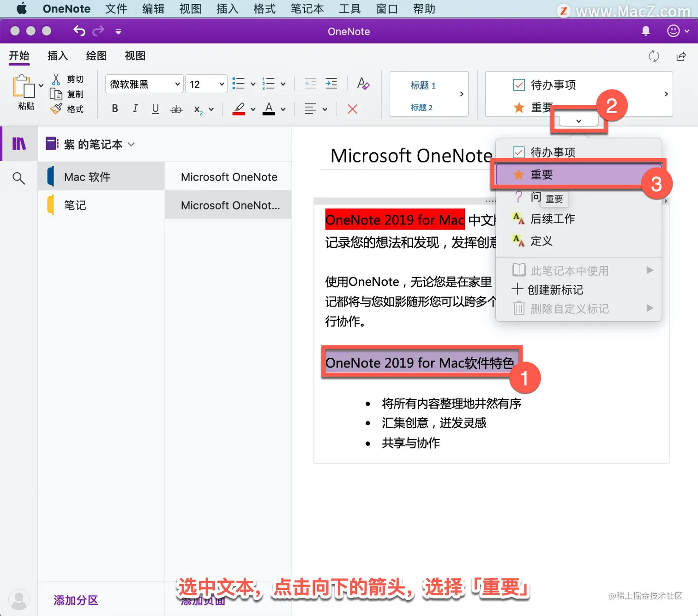Apply black font color

point(269,109)
